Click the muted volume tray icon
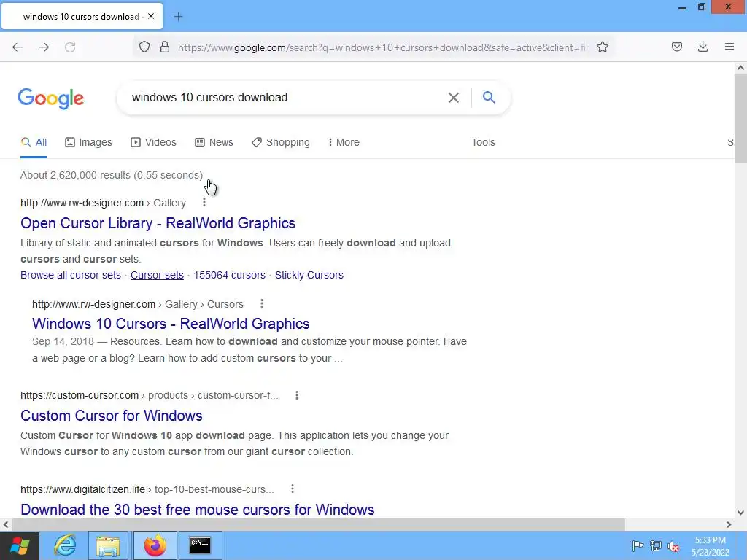 point(673,546)
